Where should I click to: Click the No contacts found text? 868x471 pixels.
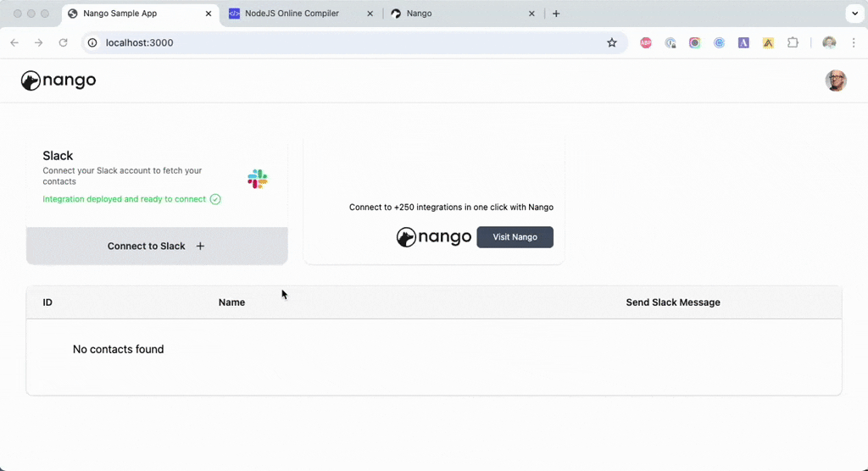click(x=118, y=349)
